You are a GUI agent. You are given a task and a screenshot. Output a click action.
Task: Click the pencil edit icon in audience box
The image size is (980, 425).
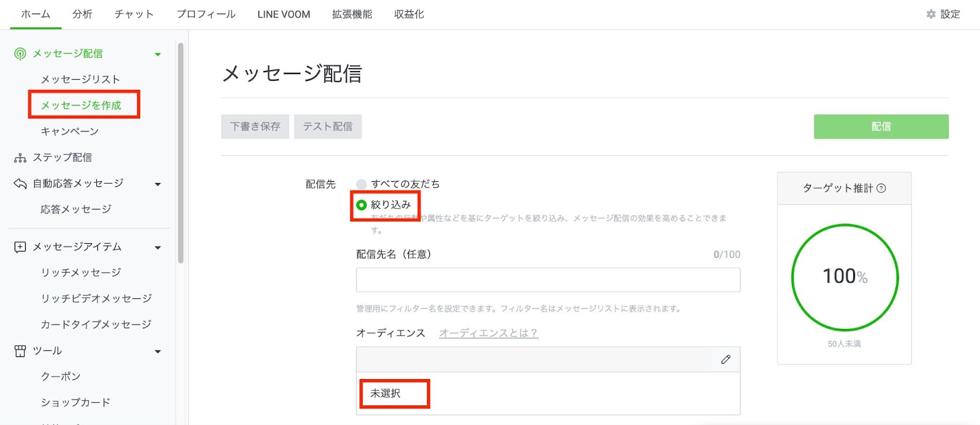point(726,359)
